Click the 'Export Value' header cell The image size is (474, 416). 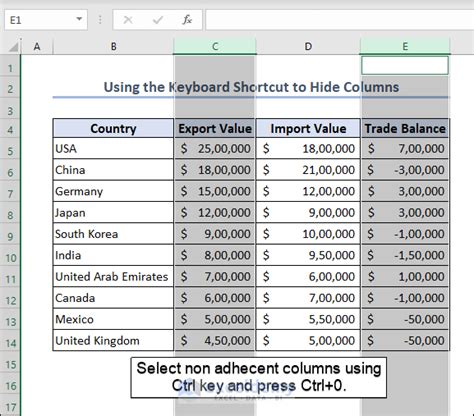tap(215, 128)
